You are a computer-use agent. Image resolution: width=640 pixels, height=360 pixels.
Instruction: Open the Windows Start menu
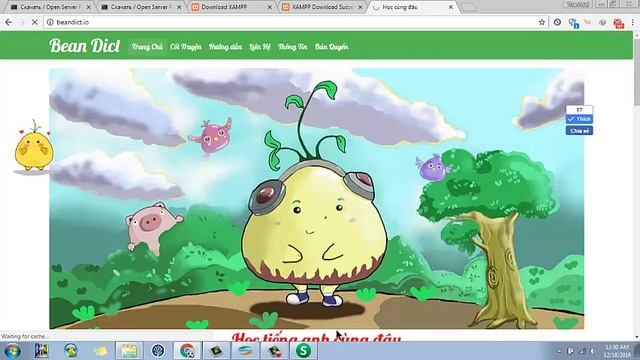point(12,351)
